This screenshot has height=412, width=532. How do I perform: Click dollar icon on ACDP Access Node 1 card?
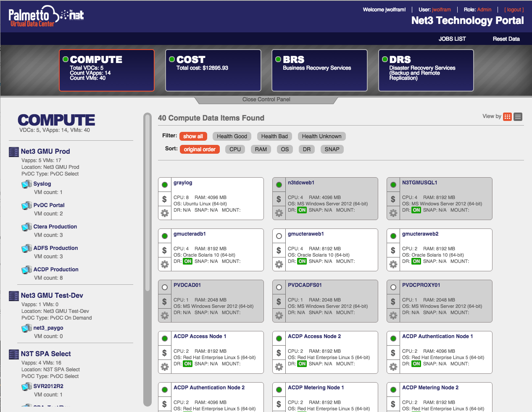coord(165,353)
